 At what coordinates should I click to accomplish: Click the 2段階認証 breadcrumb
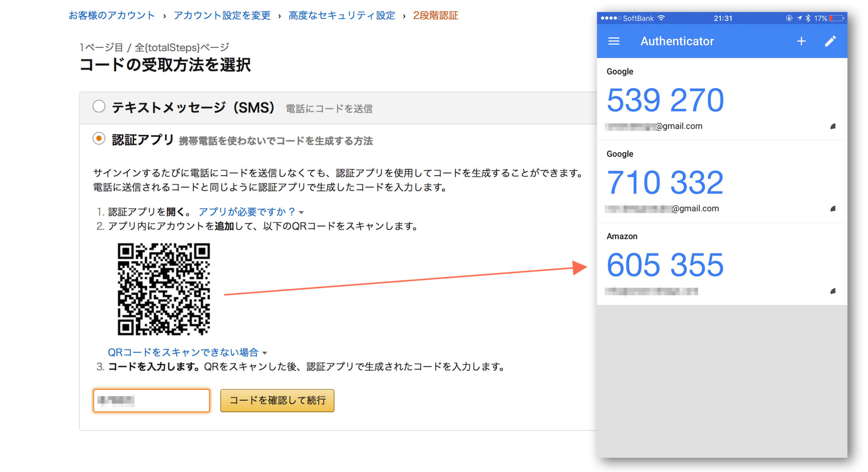[436, 16]
